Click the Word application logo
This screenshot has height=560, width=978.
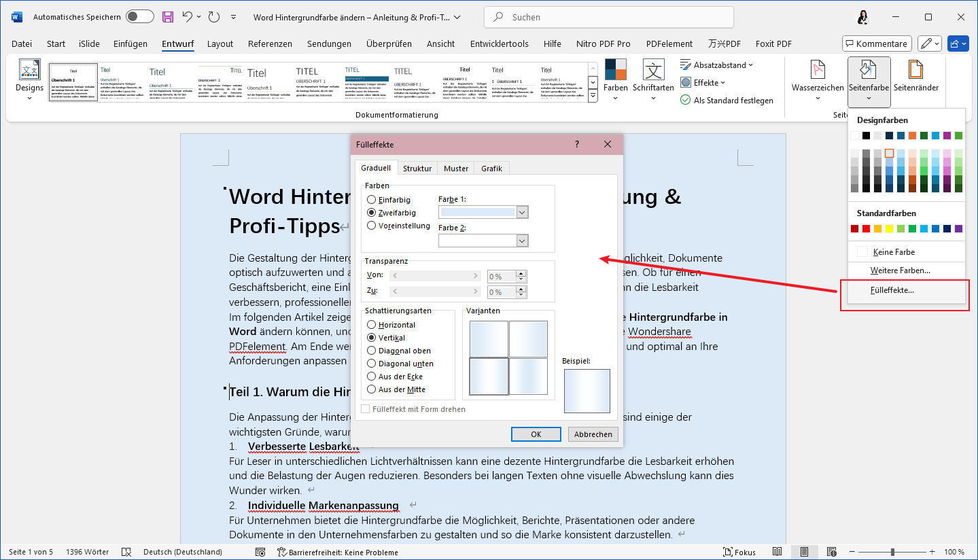16,16
